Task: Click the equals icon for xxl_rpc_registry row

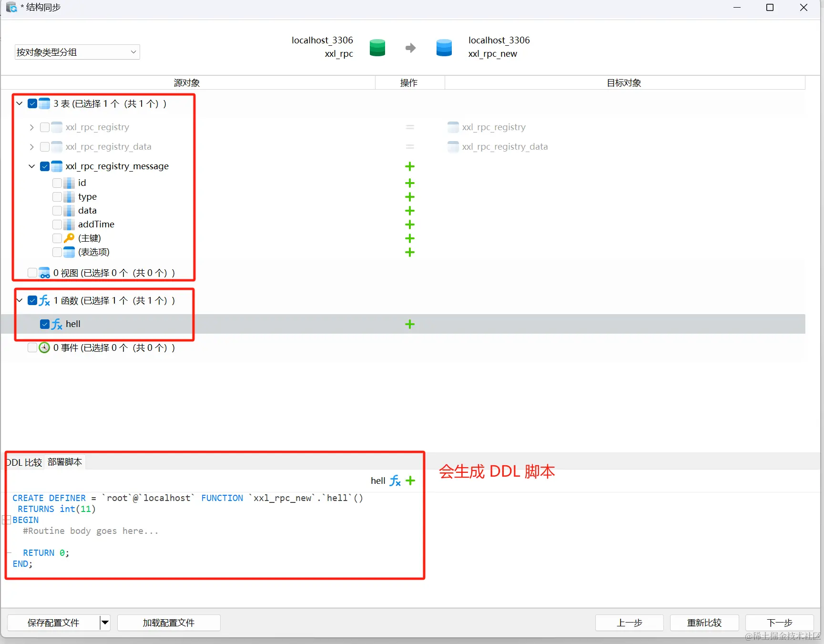Action: click(409, 127)
